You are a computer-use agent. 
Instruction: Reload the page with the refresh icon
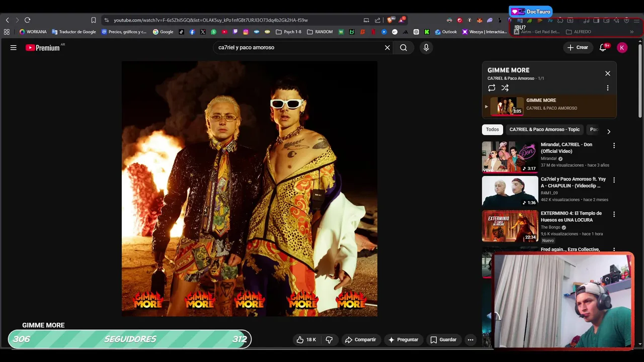coord(28,20)
